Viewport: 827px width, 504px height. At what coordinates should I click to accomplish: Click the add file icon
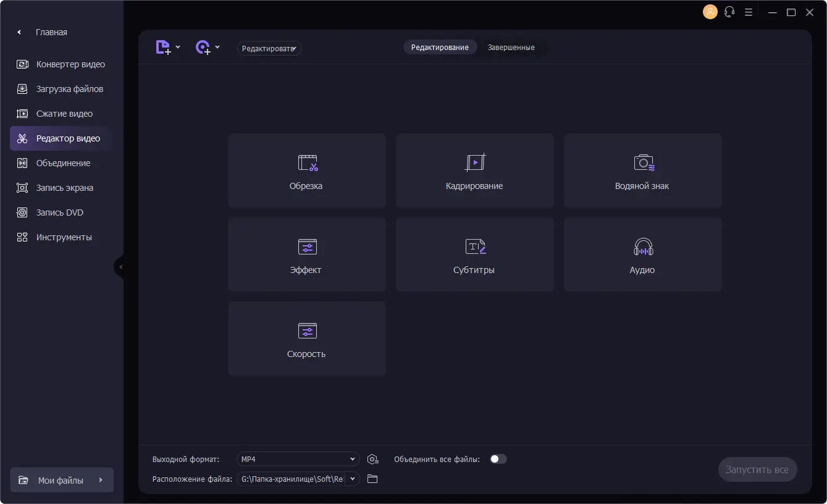[163, 48]
